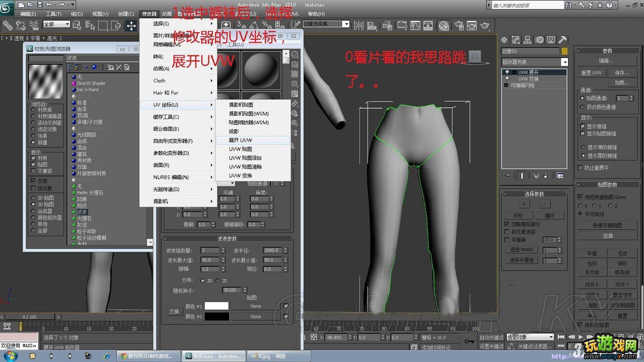Open the Utilities hammer panel tab
644x362 pixels.
click(x=563, y=40)
